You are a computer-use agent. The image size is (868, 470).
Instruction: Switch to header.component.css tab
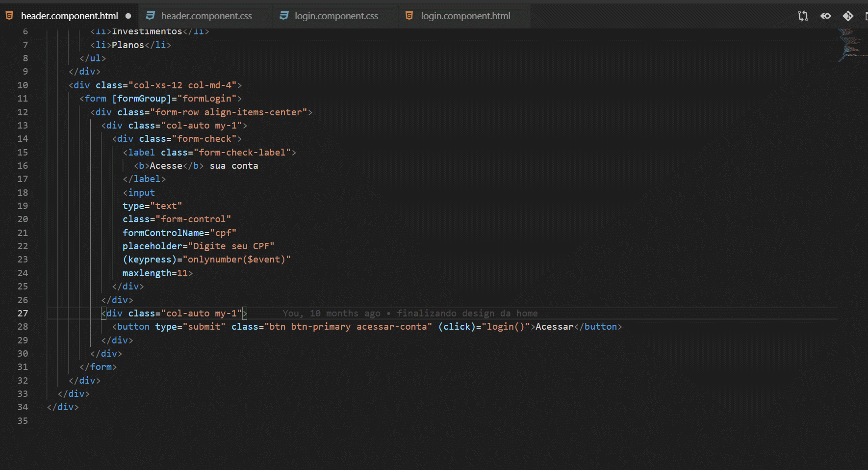pos(206,16)
